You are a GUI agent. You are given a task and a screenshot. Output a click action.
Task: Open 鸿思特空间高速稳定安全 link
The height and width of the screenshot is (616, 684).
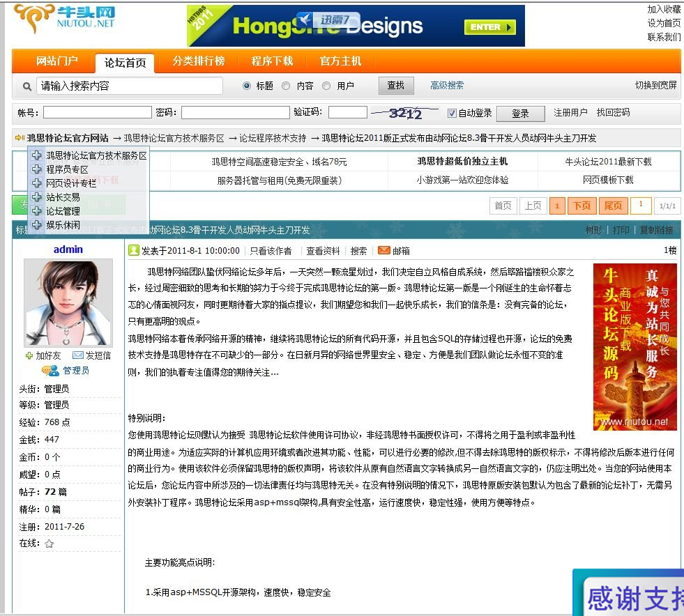click(279, 162)
